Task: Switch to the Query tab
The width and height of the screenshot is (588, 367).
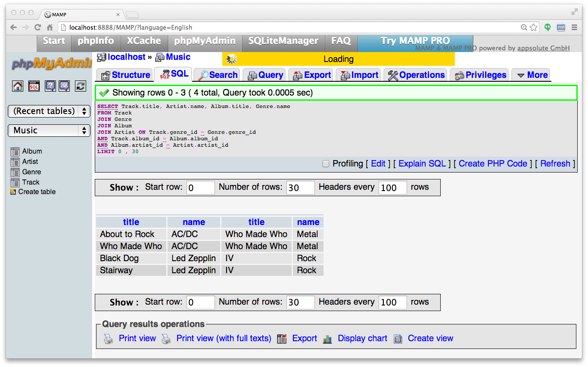Action: click(x=265, y=75)
